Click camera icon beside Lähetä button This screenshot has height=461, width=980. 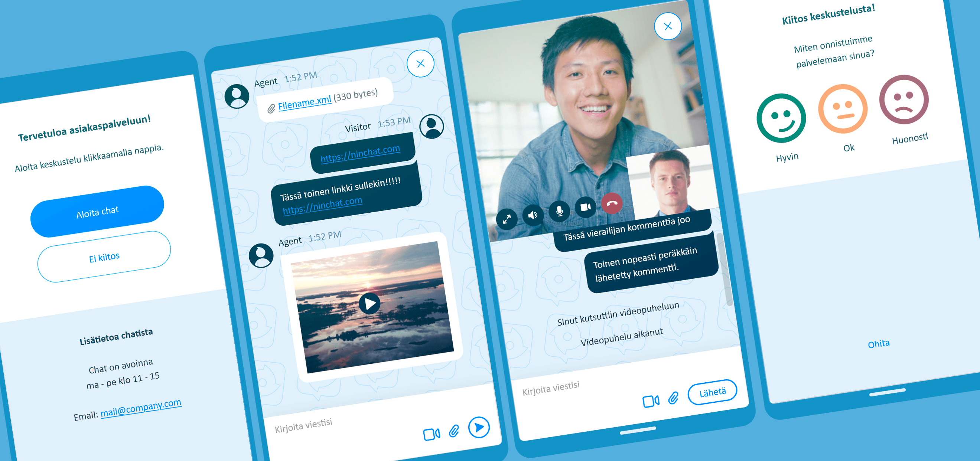[x=651, y=401]
